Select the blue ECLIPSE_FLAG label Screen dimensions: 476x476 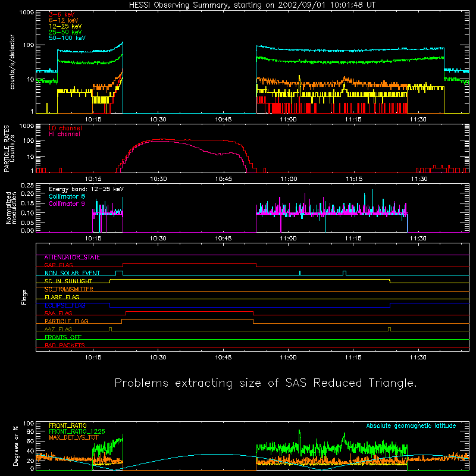click(65, 306)
